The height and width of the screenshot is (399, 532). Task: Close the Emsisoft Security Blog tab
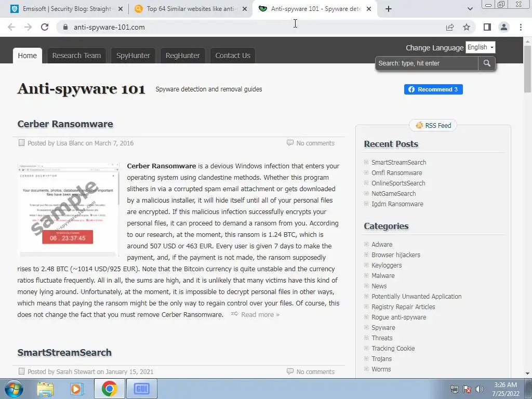coord(120,9)
